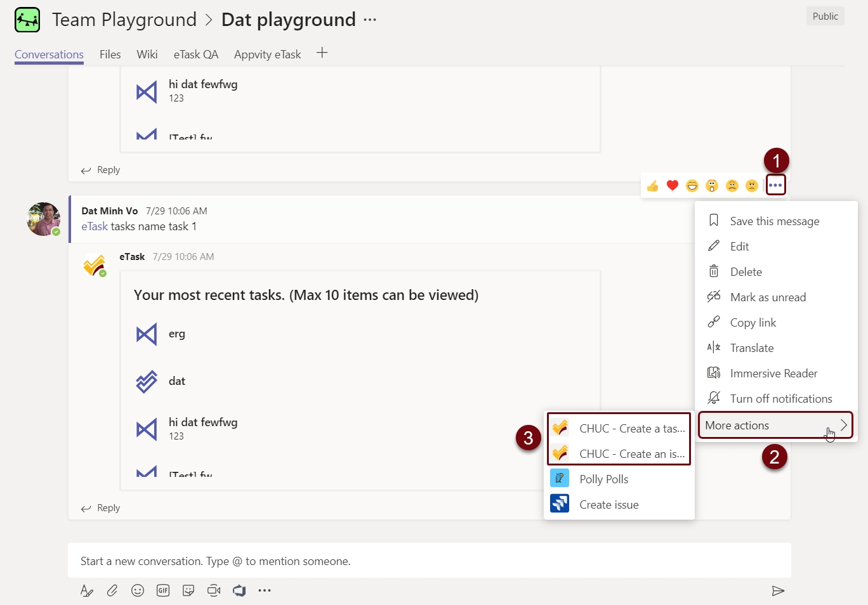Mark the message as unread

click(x=768, y=297)
